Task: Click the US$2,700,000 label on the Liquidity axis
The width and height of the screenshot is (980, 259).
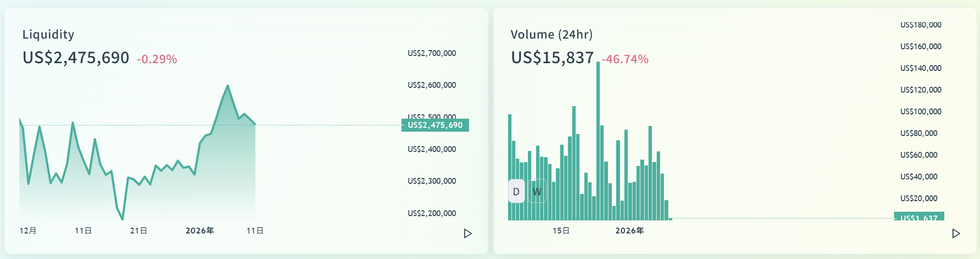Action: [432, 53]
